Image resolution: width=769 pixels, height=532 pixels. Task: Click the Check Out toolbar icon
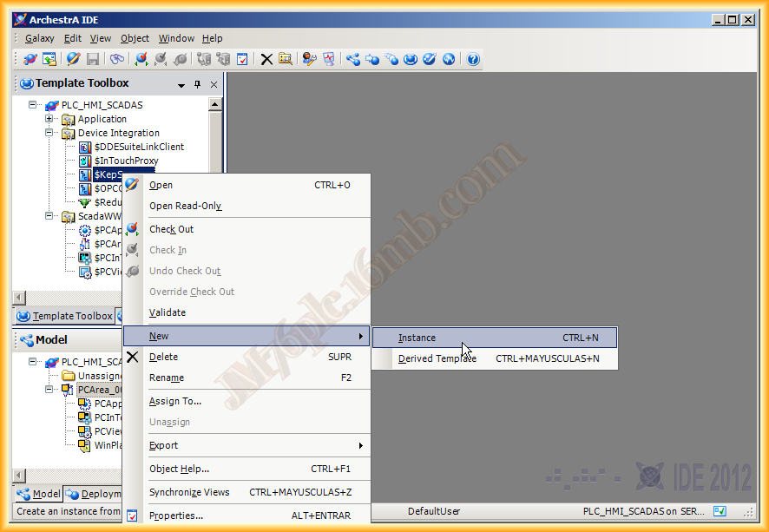click(141, 59)
